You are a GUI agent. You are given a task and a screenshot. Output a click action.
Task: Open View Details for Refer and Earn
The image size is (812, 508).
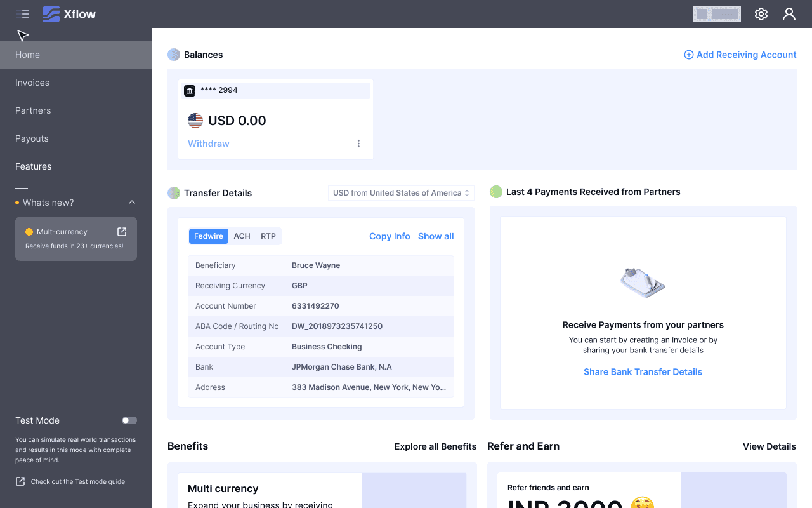tap(769, 446)
